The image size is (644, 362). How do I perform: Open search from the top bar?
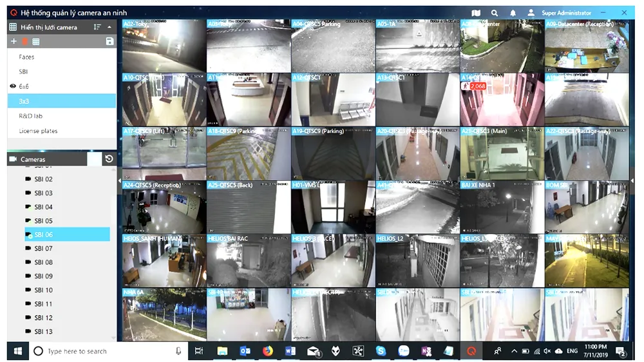pos(495,13)
